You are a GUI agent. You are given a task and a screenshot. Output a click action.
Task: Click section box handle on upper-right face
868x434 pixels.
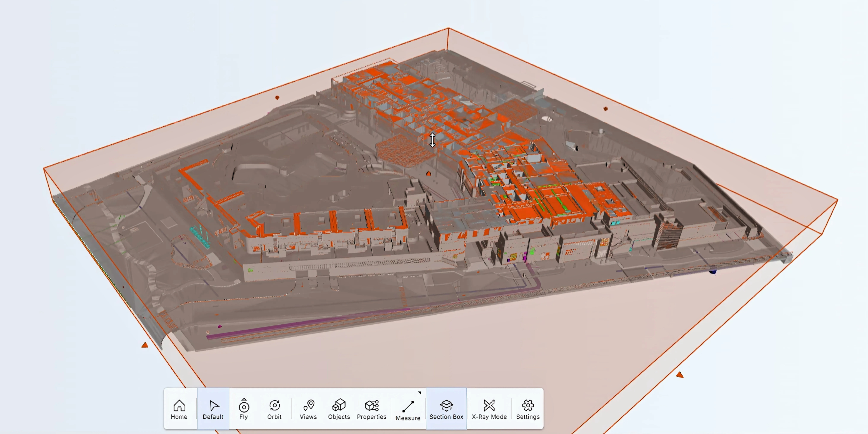pyautogui.click(x=606, y=109)
